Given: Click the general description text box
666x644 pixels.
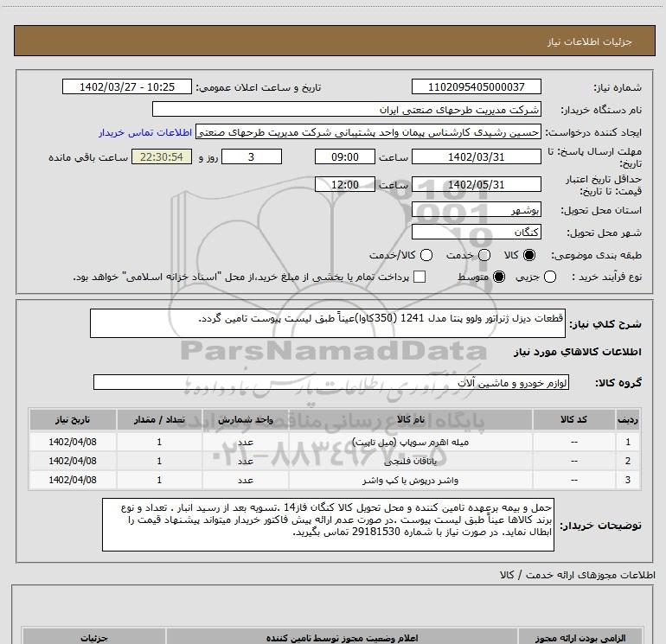Looking at the screenshot, I should click(328, 323).
